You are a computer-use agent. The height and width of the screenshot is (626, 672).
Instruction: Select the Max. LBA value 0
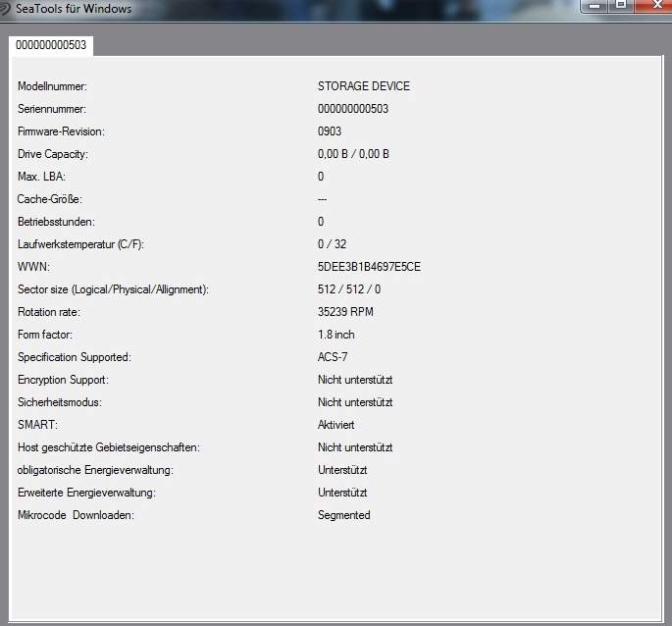(321, 177)
